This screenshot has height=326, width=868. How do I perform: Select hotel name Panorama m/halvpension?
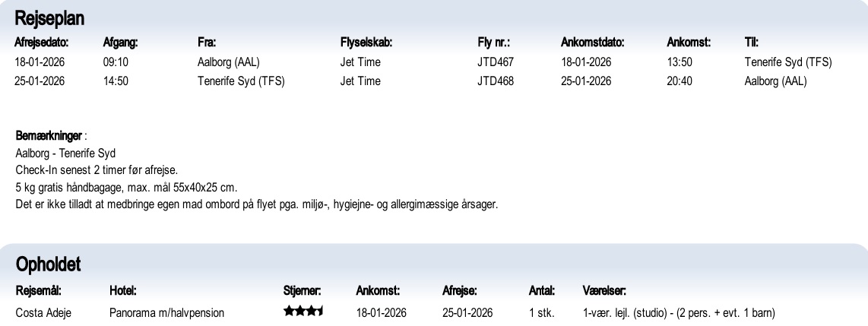coord(166,312)
